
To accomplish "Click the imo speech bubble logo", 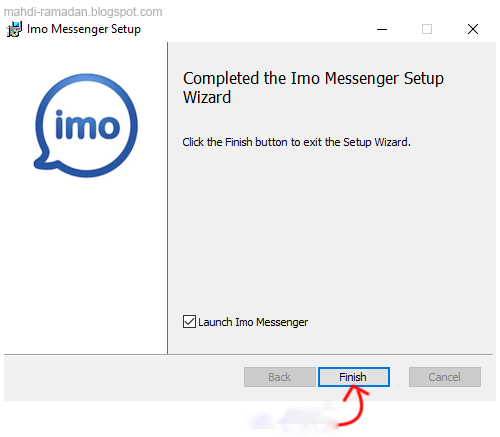I will pyautogui.click(x=86, y=125).
